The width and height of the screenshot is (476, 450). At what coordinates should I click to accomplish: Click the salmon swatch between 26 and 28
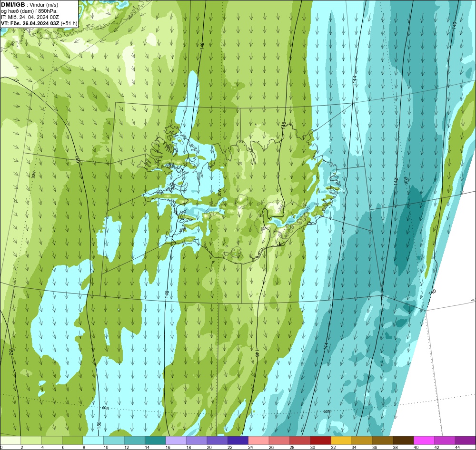(x=279, y=440)
